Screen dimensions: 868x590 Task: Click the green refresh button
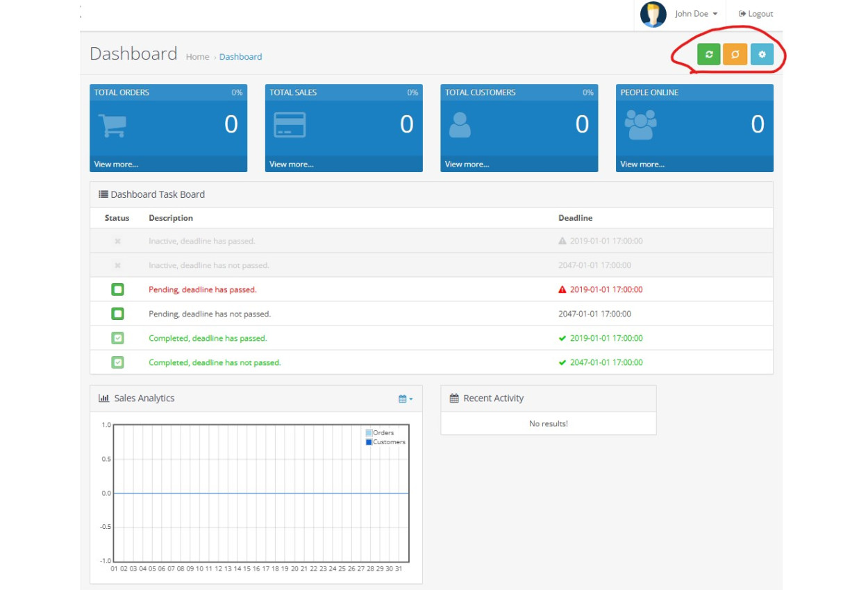click(709, 54)
